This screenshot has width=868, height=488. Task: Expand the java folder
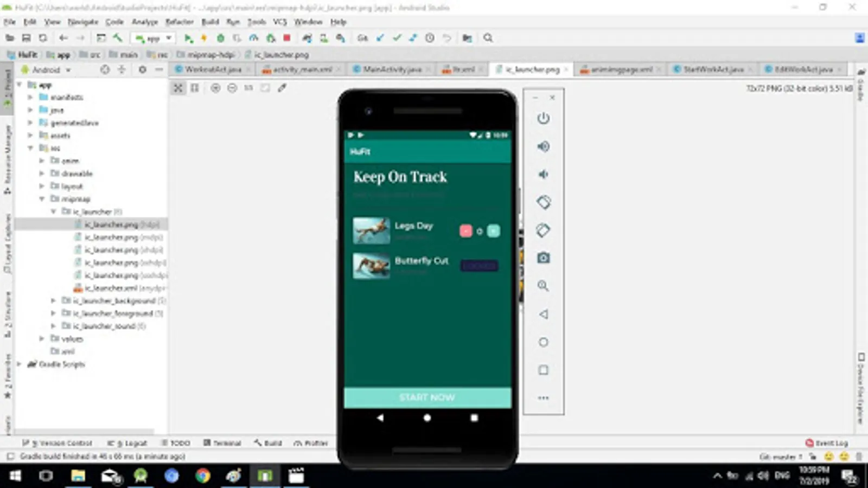30,110
